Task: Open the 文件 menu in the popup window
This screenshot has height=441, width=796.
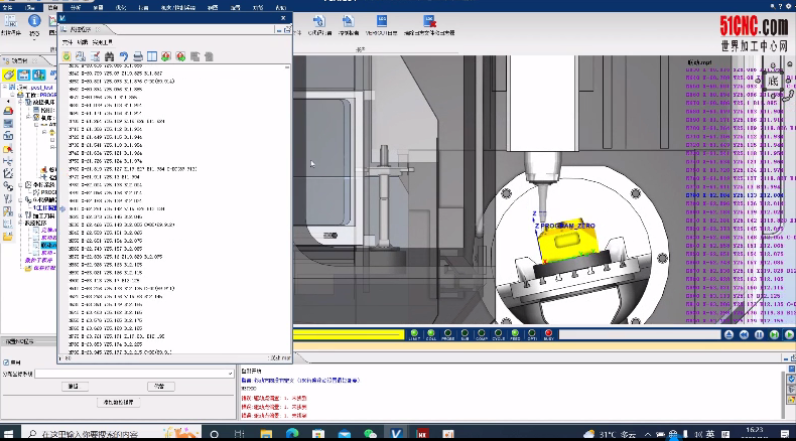Action: (67, 43)
